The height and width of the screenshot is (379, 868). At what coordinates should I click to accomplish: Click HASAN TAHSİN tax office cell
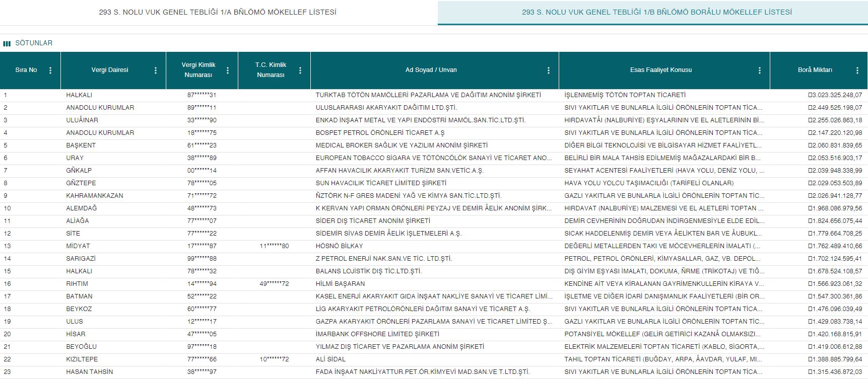click(90, 372)
